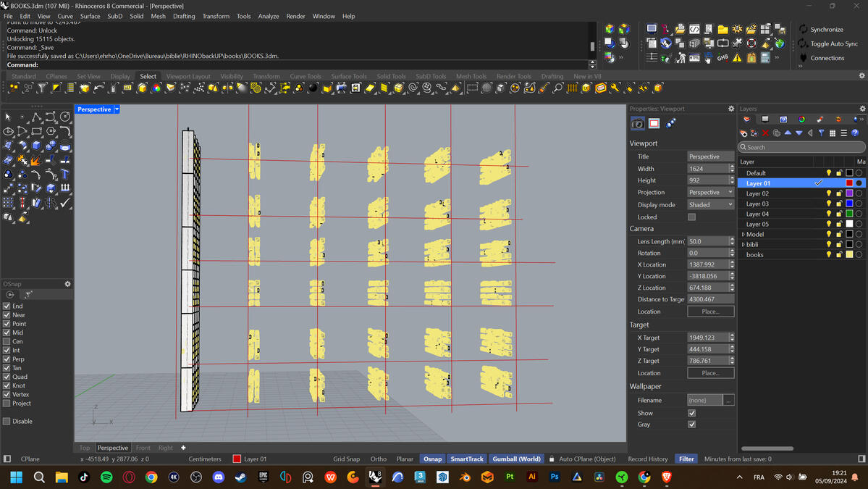The image size is (868, 489).
Task: Toggle visibility bulb of Layer 03
Action: point(829,204)
